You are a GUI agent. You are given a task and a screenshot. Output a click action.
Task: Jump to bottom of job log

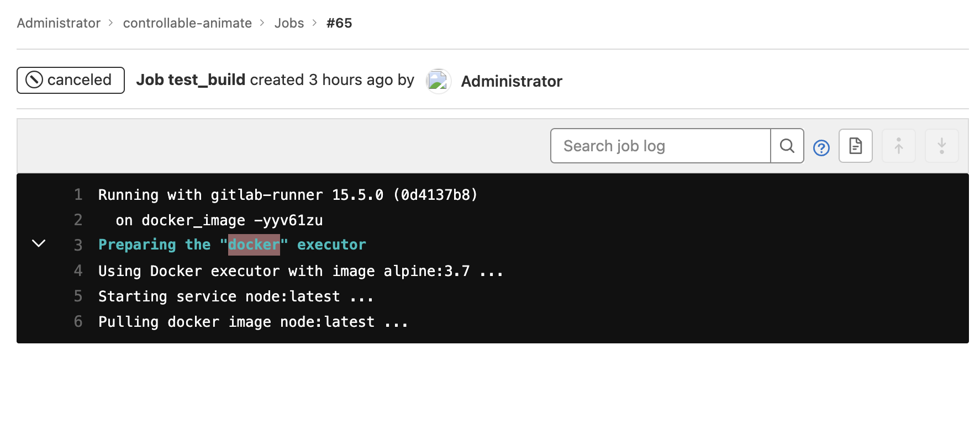tap(942, 146)
